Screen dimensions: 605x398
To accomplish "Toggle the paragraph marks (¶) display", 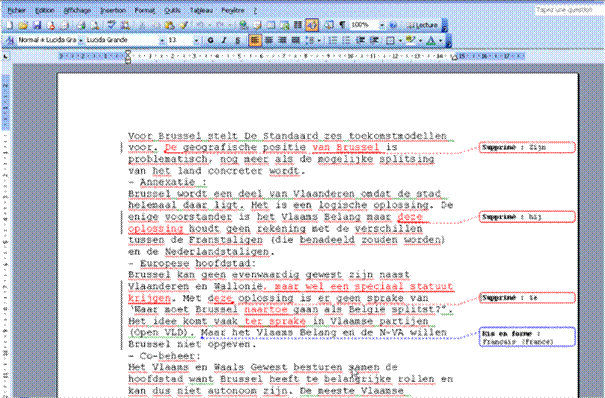I will [342, 25].
